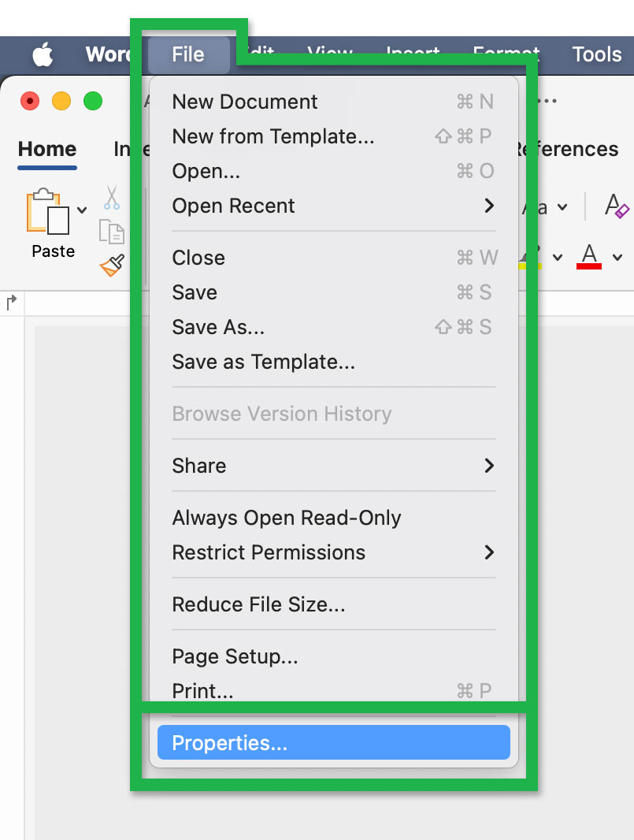Image resolution: width=634 pixels, height=840 pixels.
Task: Open the Paste options dropdown arrow
Action: coord(82,208)
